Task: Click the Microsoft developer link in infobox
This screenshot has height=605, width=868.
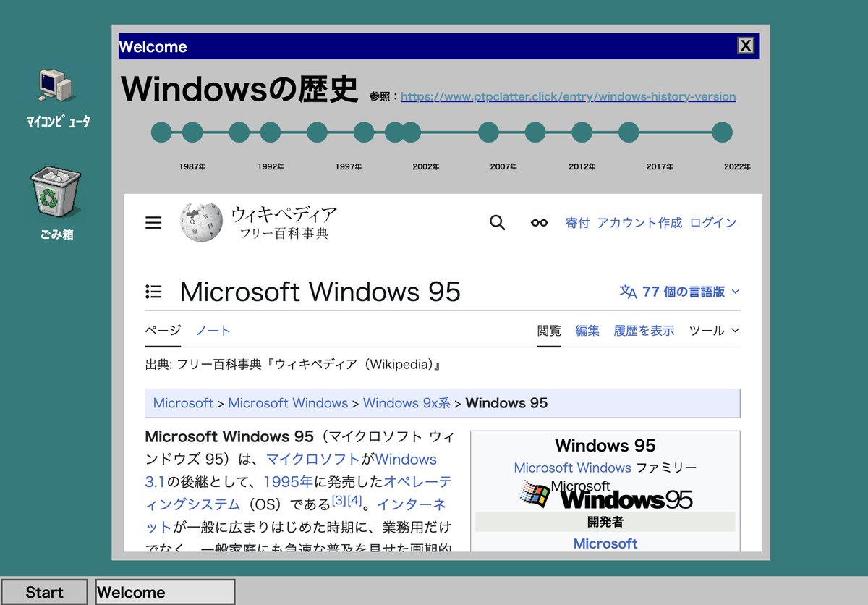Action: coord(605,543)
